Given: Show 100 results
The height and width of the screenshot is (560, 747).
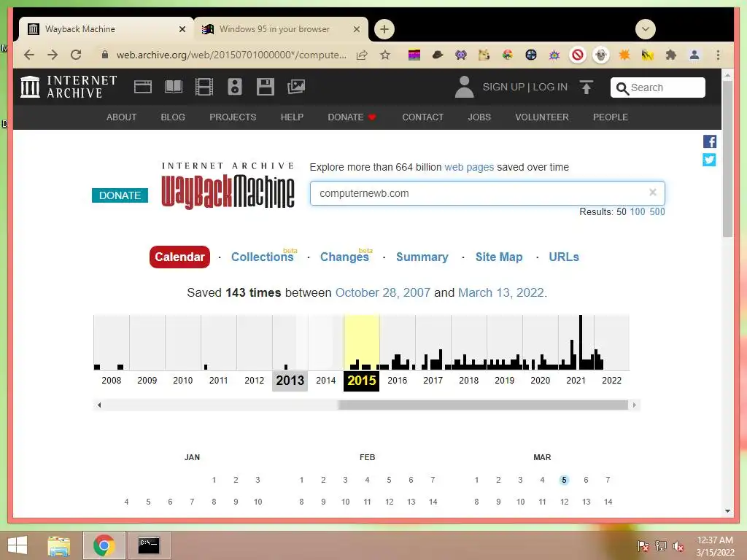Looking at the screenshot, I should click(638, 212).
